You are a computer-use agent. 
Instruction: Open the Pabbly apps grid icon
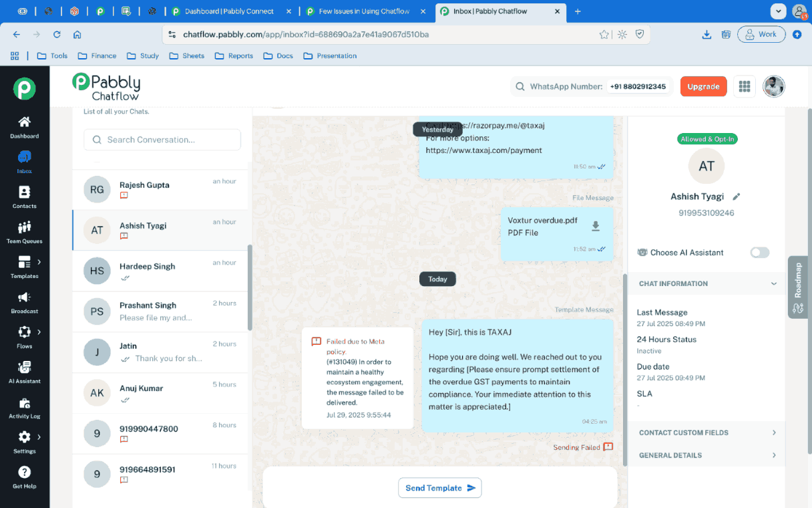[745, 86]
